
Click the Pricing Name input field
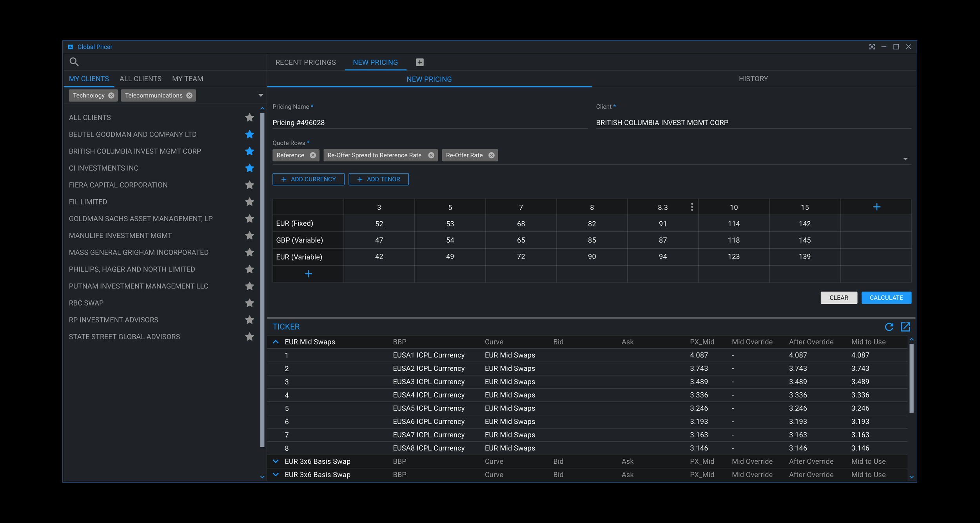click(x=429, y=123)
